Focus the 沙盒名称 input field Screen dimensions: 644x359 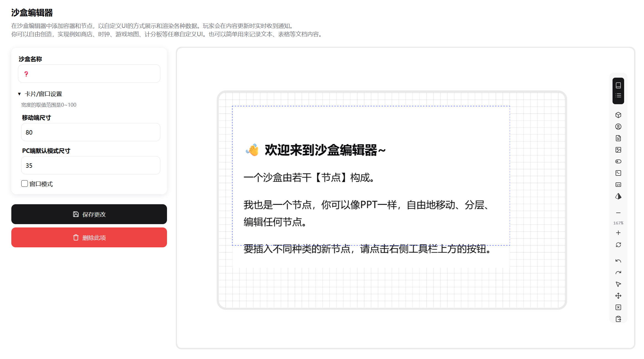(x=89, y=74)
